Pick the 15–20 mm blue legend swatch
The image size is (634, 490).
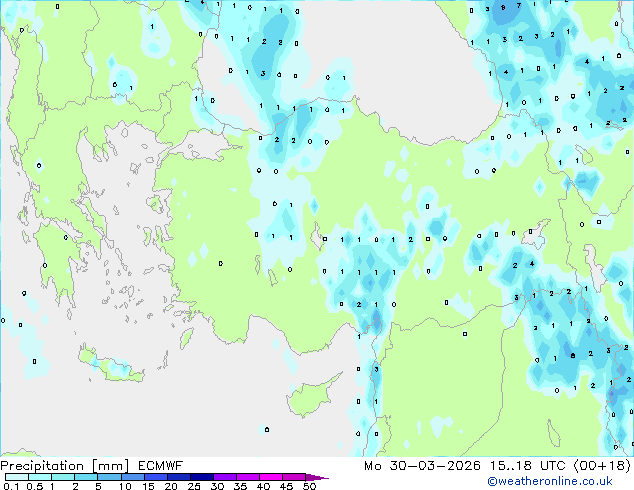(155, 477)
